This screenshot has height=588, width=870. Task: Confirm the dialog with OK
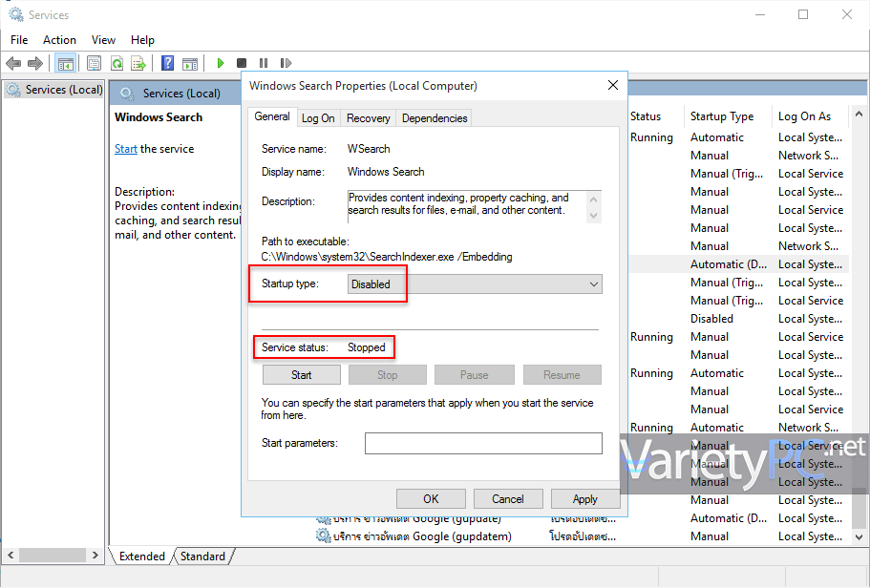(431, 499)
